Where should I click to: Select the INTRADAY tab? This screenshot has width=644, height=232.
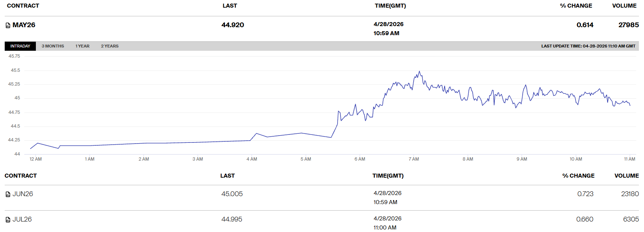tap(20, 46)
